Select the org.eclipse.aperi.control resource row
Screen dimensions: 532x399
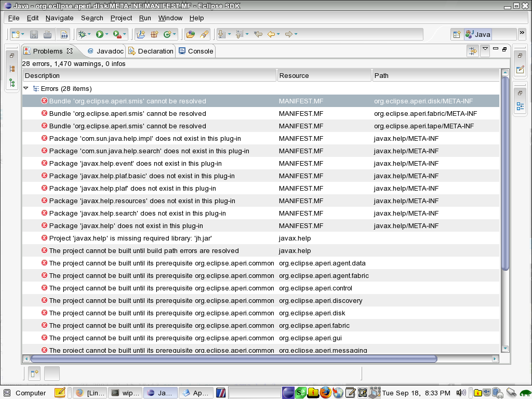[261, 288]
